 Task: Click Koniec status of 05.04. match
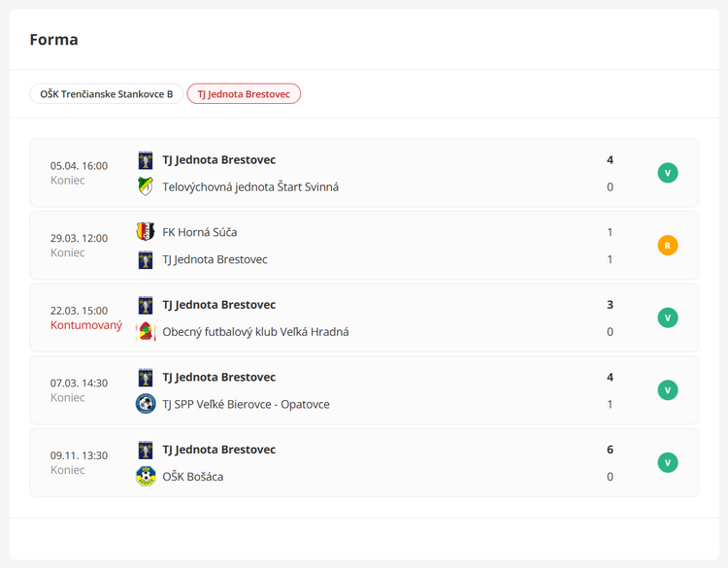coord(68,181)
